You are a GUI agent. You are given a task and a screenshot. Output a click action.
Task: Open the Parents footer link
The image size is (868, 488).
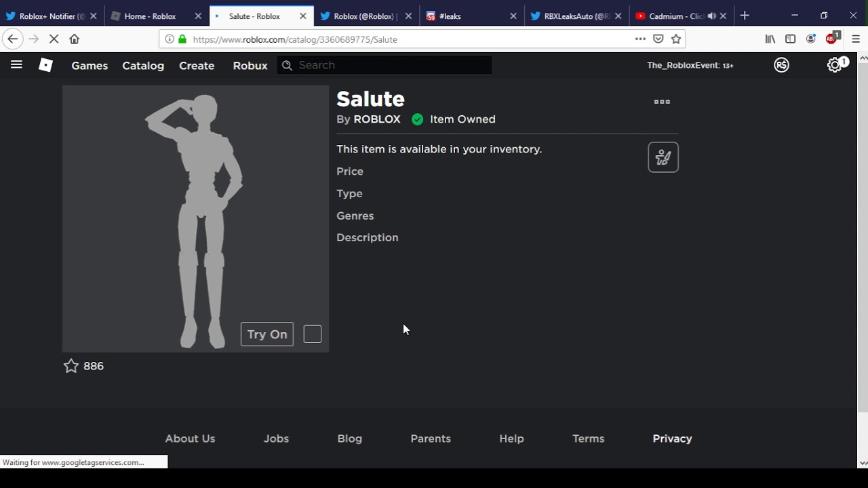431,439
